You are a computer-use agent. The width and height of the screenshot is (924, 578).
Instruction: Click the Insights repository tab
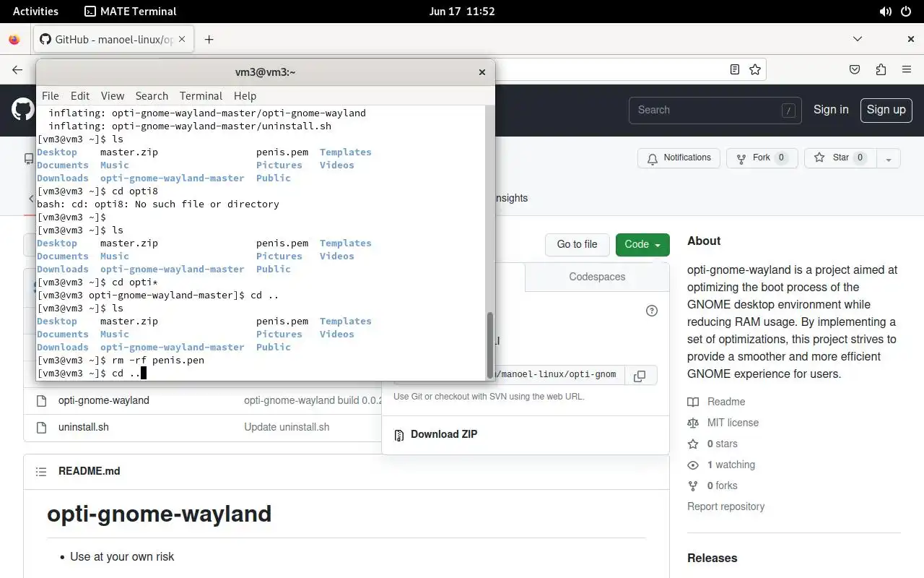tap(512, 198)
